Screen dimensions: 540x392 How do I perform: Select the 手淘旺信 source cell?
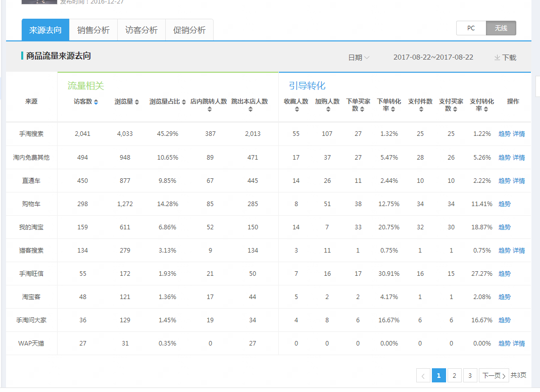[31, 274]
